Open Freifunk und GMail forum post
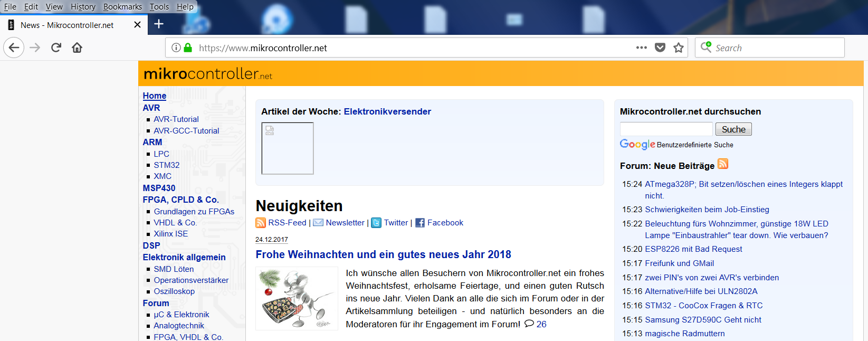The height and width of the screenshot is (341, 868). [679, 263]
